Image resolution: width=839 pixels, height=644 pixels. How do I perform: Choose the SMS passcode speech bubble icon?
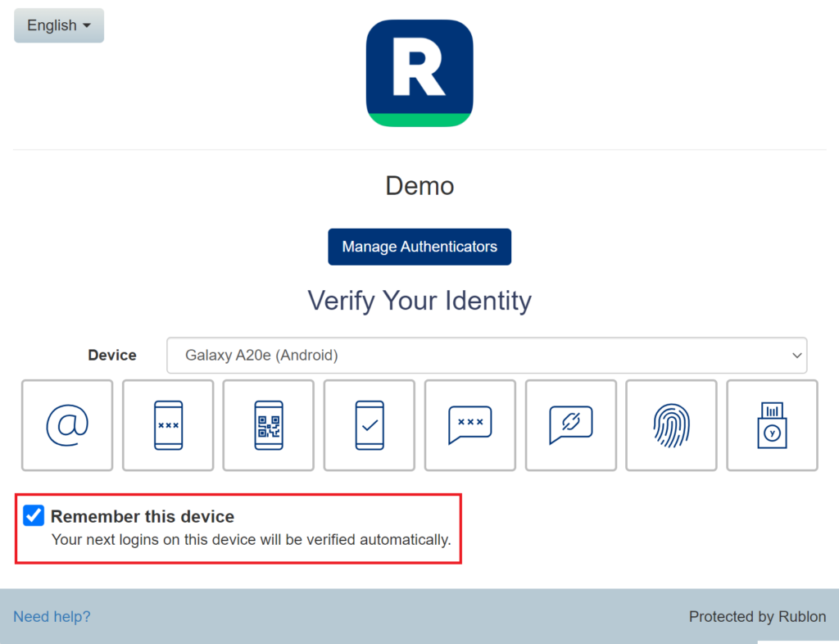click(x=470, y=425)
